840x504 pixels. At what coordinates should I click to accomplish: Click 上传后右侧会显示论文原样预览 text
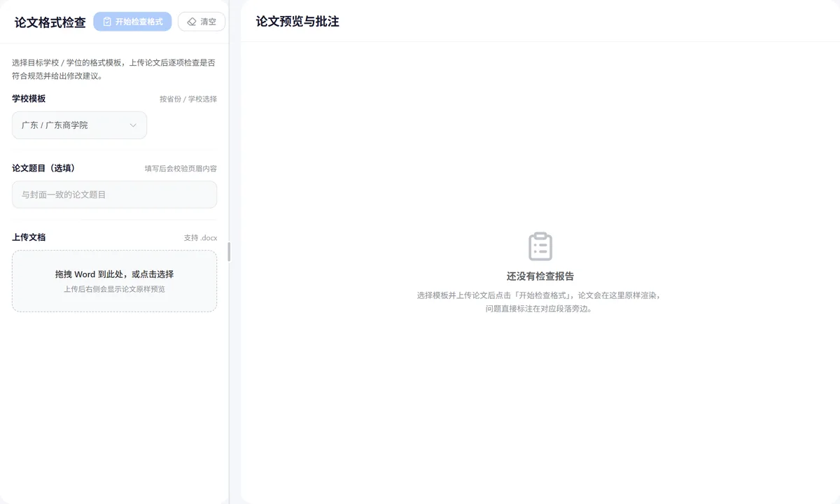(x=114, y=289)
